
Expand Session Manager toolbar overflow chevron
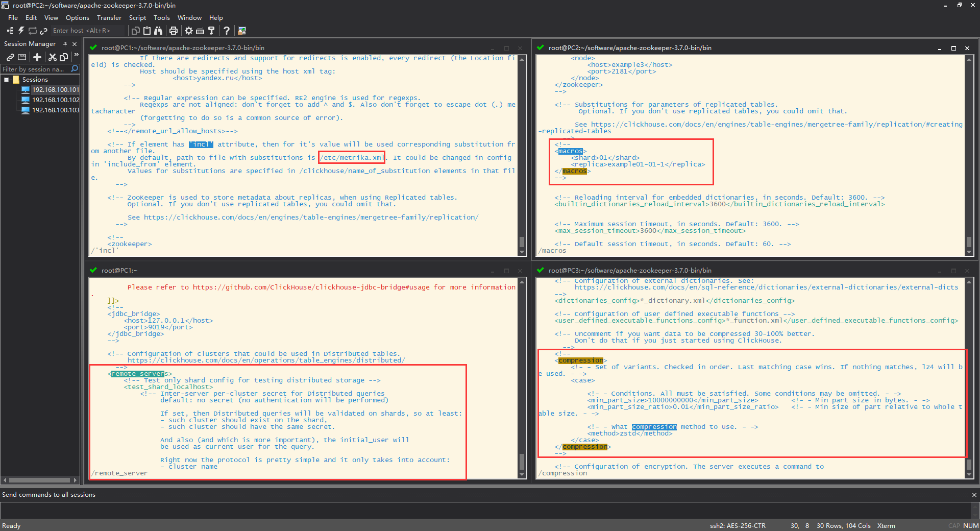pos(76,55)
